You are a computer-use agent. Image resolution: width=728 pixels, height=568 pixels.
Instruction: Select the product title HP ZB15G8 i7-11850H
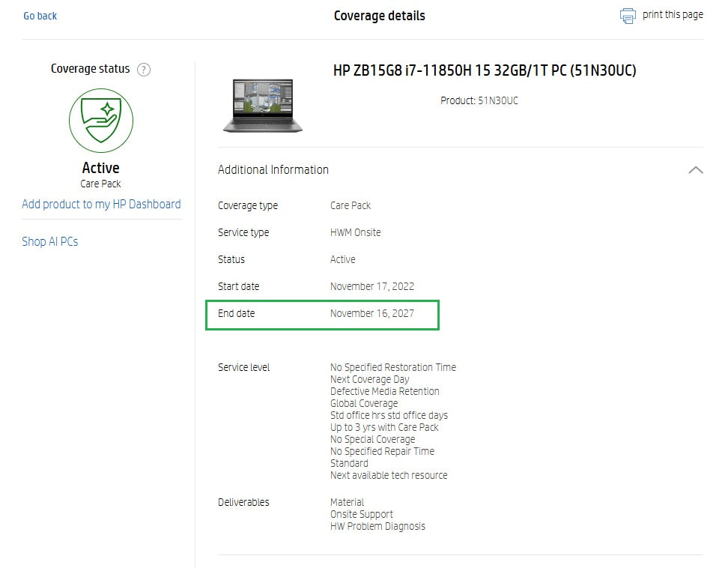485,70
